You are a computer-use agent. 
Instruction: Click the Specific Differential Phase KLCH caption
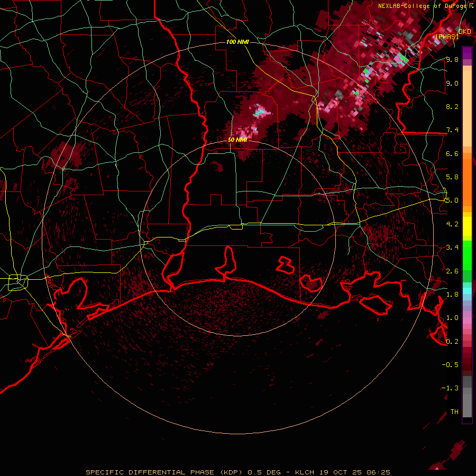pyautogui.click(x=237, y=472)
